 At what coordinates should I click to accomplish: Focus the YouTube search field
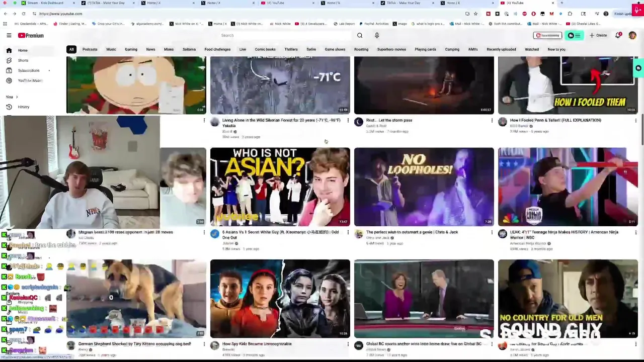284,35
